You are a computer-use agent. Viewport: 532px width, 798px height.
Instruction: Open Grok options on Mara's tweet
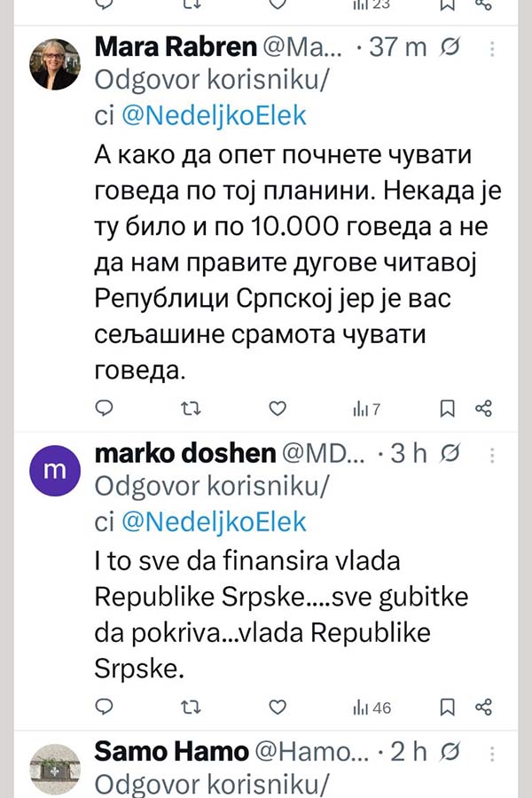point(450,47)
